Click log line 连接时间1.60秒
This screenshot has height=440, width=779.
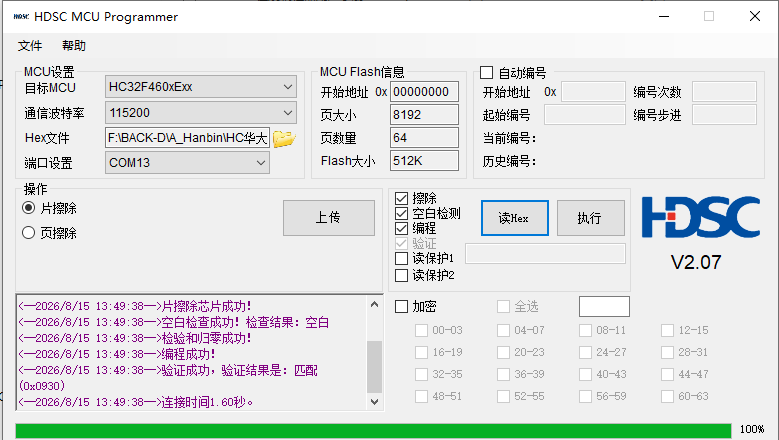pos(136,402)
